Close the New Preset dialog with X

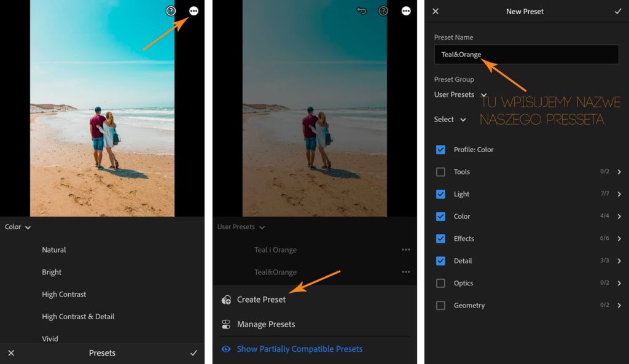click(436, 11)
